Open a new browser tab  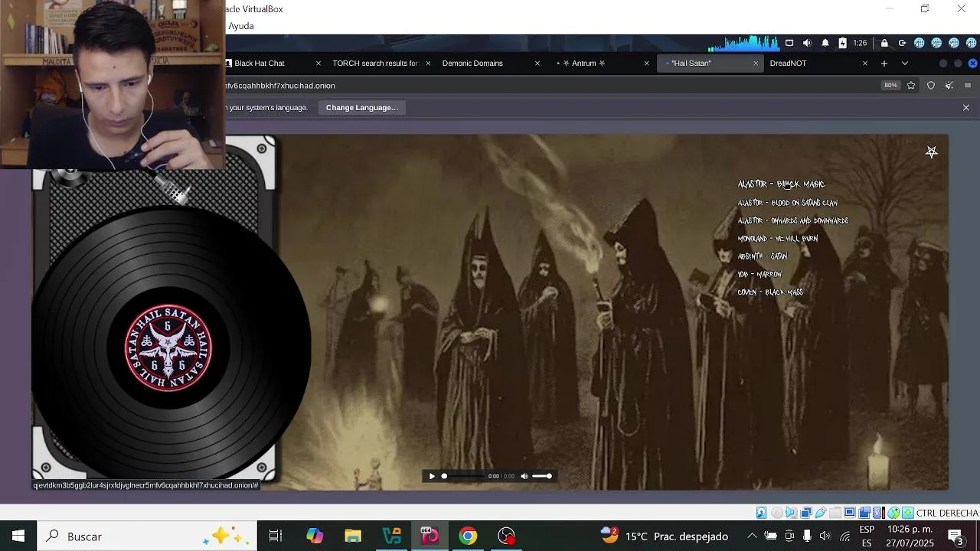tap(884, 64)
